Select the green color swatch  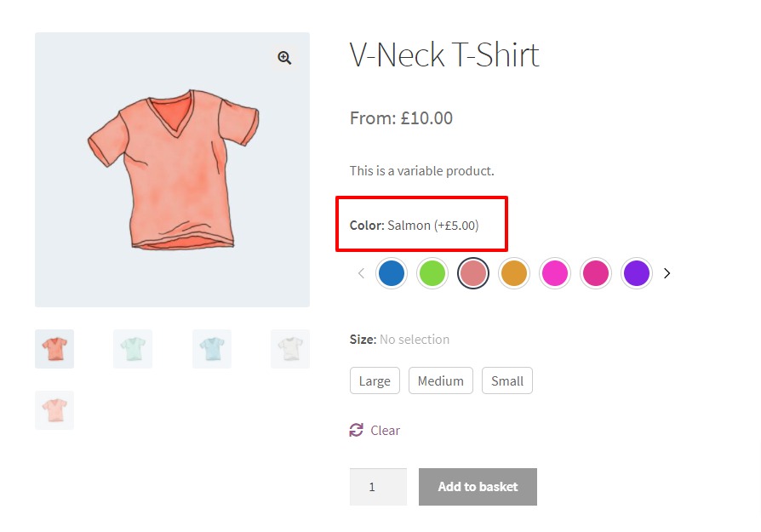[x=432, y=272]
